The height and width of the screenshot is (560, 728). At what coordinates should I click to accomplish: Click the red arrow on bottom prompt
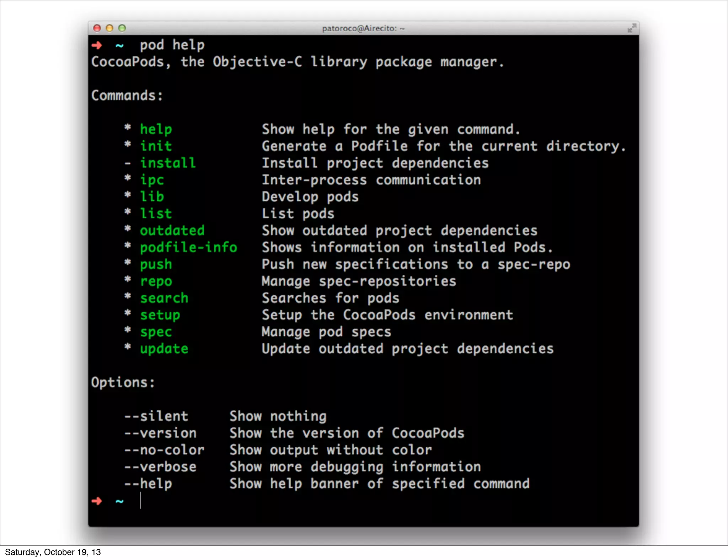[x=97, y=501]
